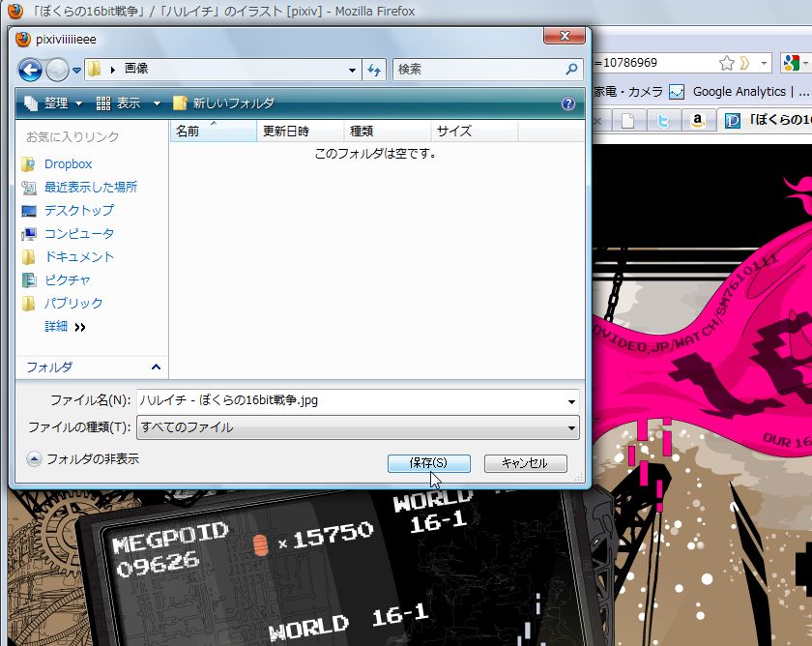Click Google Analytics chart bookmark icon
Screen dimensions: 812x646
pos(677,92)
